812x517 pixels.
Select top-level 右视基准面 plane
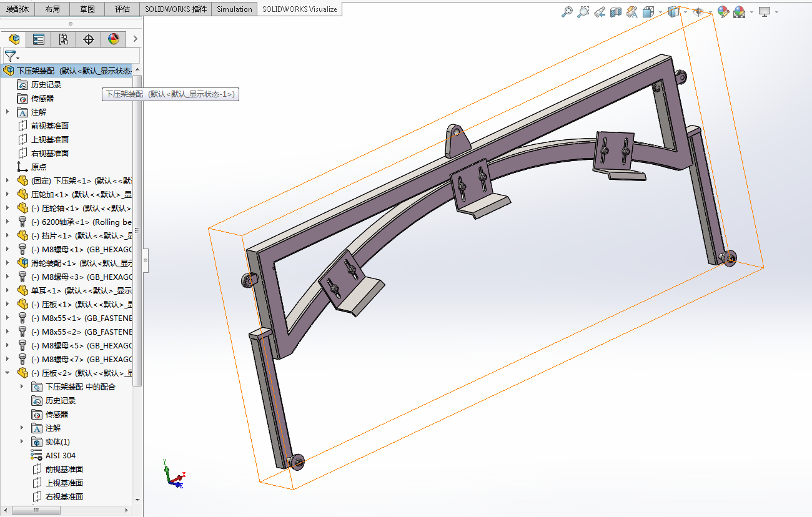(x=50, y=153)
